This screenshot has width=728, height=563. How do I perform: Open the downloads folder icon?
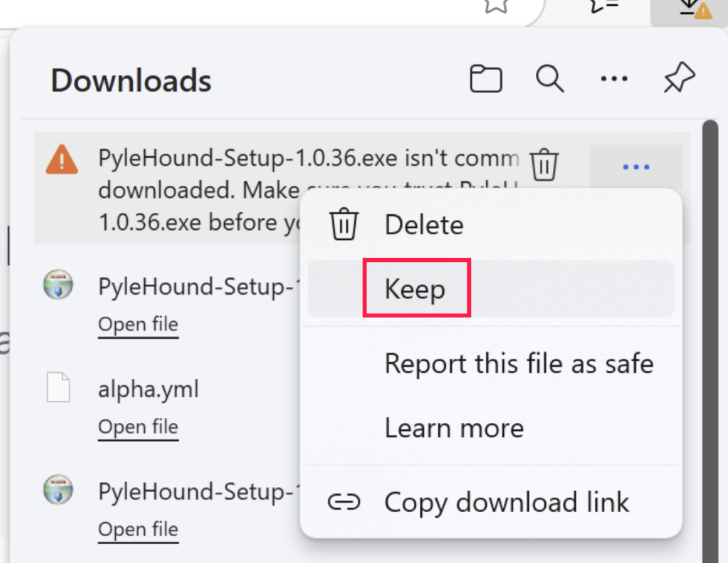point(486,80)
